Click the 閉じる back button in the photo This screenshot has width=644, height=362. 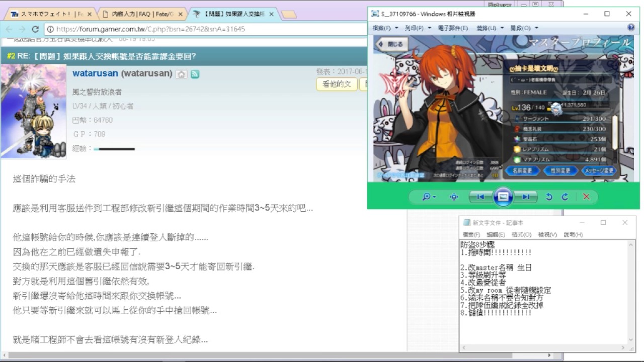392,44
